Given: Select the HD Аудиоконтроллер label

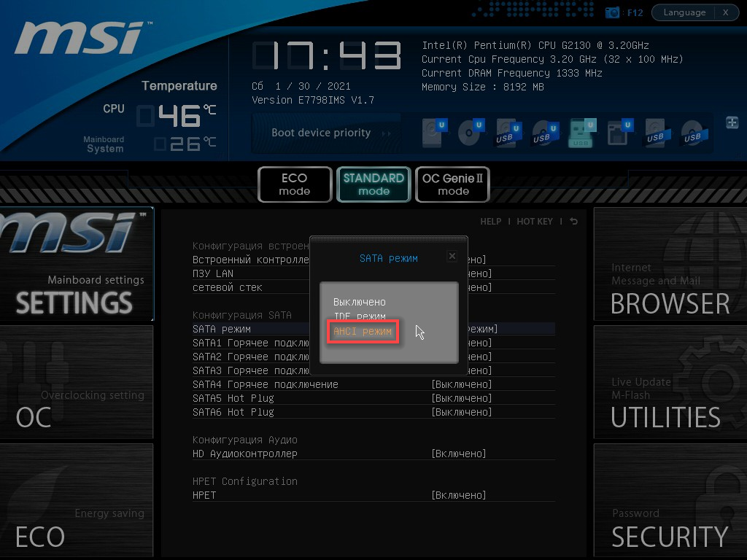Looking at the screenshot, I should (245, 454).
